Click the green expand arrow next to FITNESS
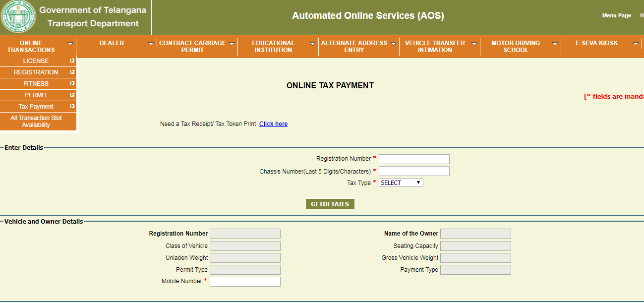Viewport: 644px width, 303px height. coord(72,83)
